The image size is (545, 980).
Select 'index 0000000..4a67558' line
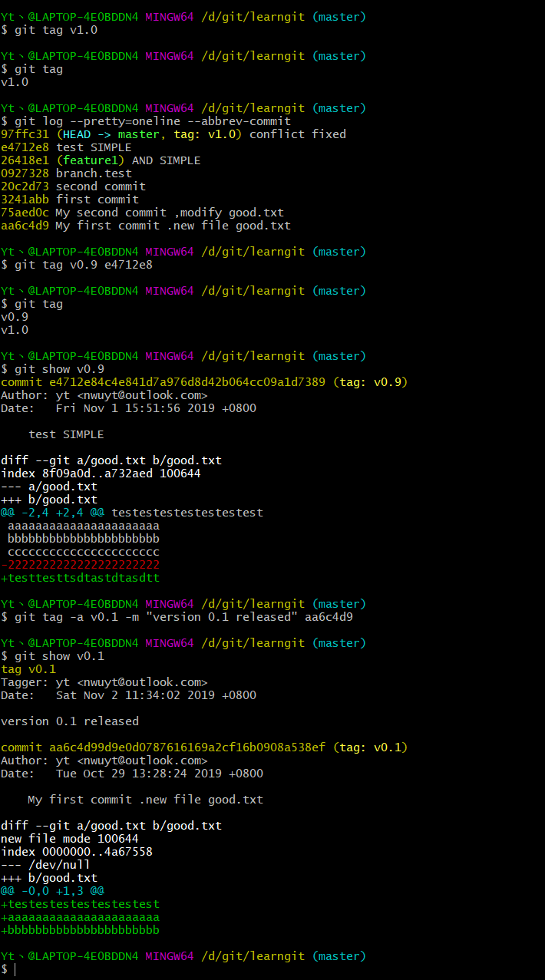tap(77, 852)
